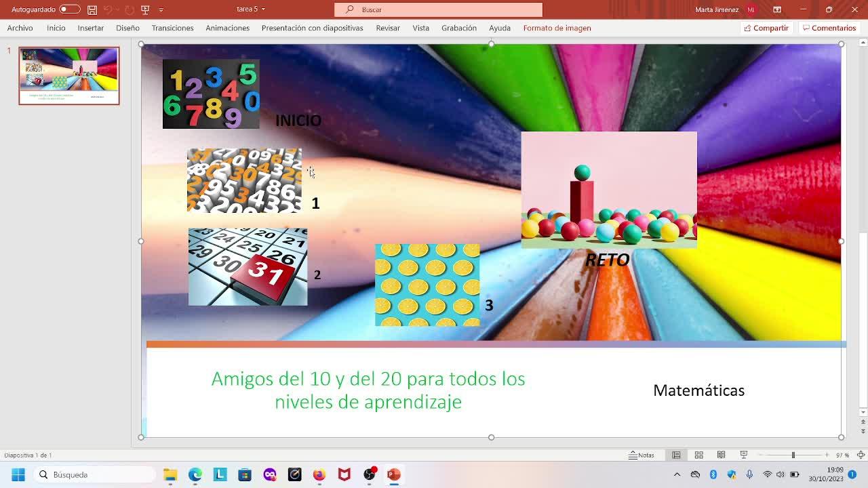
Task: Select slide 1 thumbnail in panel
Action: 69,76
